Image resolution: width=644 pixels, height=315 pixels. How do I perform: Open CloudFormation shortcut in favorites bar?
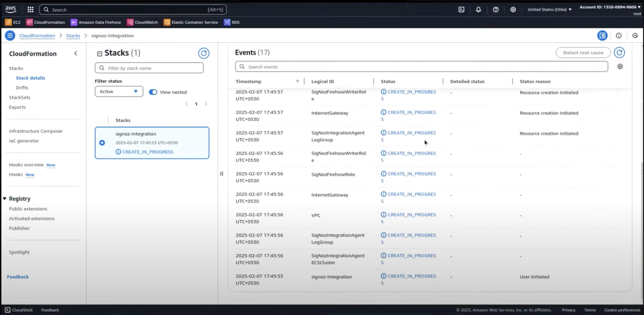coord(45,22)
